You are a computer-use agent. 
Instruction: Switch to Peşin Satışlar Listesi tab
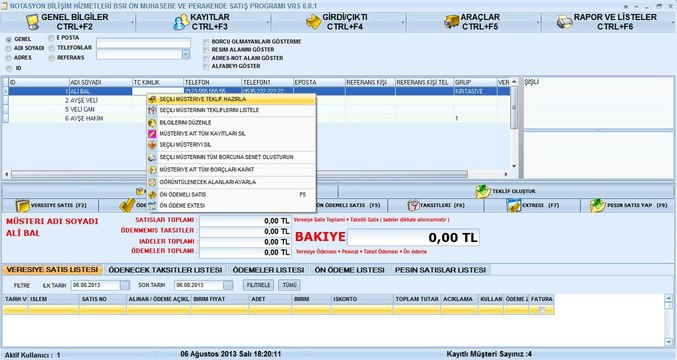point(440,270)
